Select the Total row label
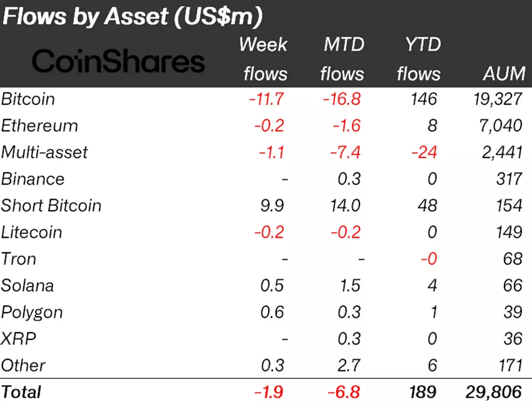 [x=21, y=392]
